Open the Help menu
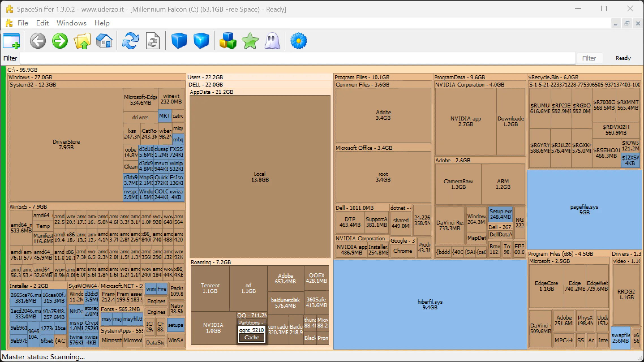Viewport: 644px width, 362px height. click(x=102, y=23)
